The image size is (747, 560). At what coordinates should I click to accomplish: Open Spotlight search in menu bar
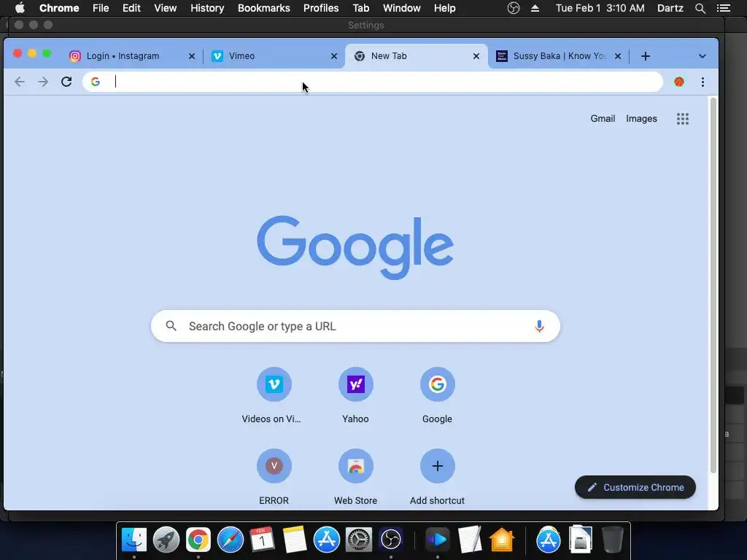(x=700, y=8)
